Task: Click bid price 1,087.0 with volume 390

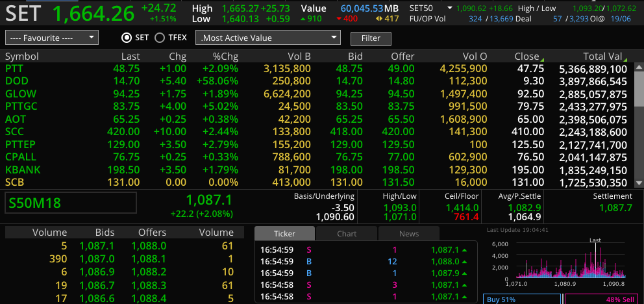Action: coord(97,259)
